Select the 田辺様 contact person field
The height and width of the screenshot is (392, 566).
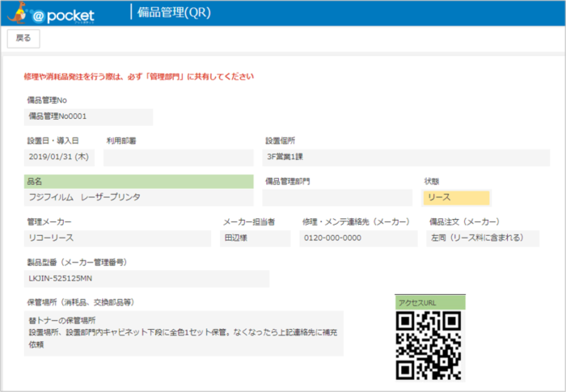tap(256, 238)
